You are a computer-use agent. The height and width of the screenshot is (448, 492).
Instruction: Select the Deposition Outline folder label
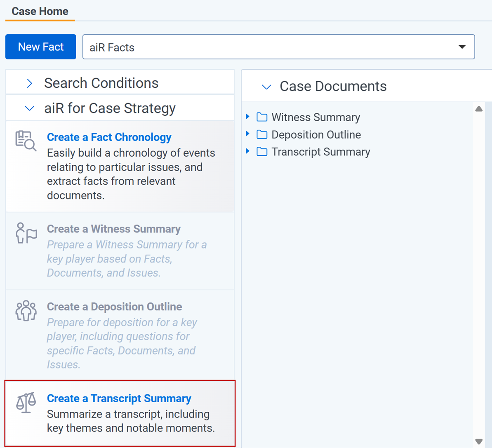316,134
